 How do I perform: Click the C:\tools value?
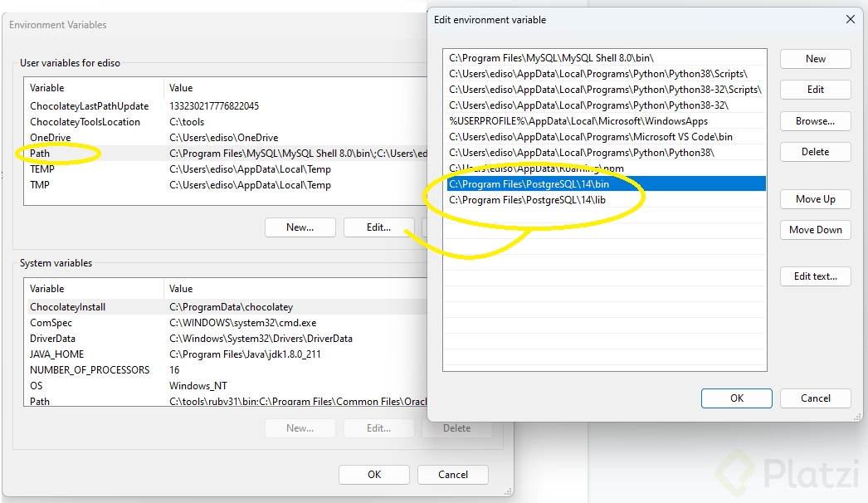(x=187, y=122)
